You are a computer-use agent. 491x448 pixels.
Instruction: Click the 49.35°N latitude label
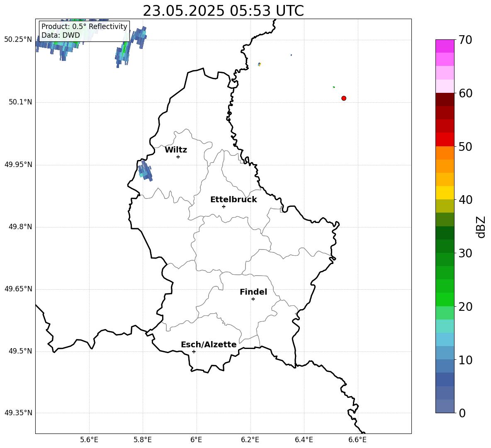(x=18, y=413)
